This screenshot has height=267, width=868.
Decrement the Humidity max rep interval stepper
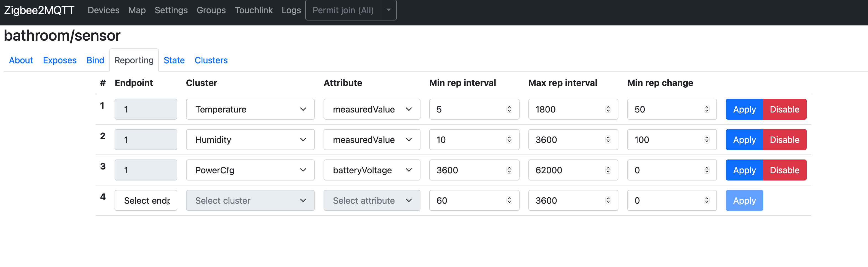click(608, 142)
